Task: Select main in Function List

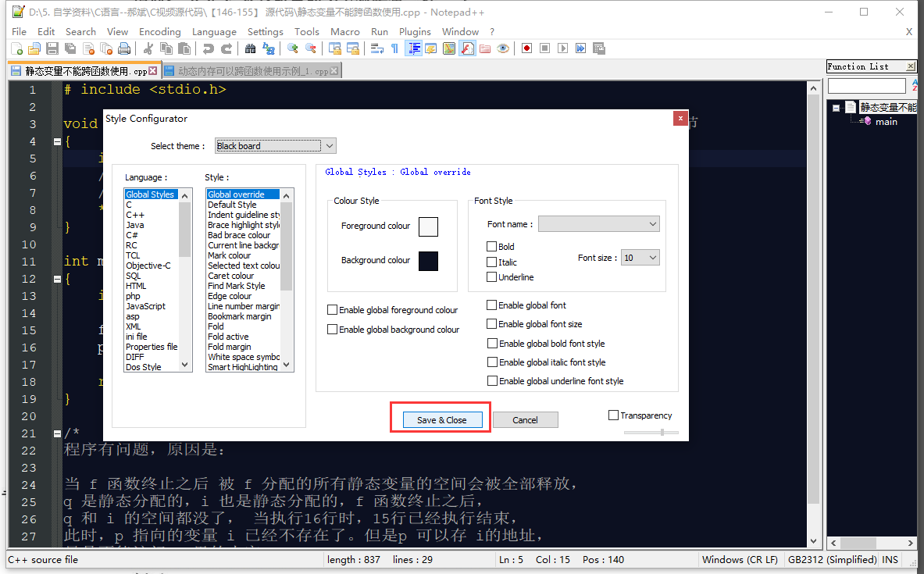Action: coord(886,121)
